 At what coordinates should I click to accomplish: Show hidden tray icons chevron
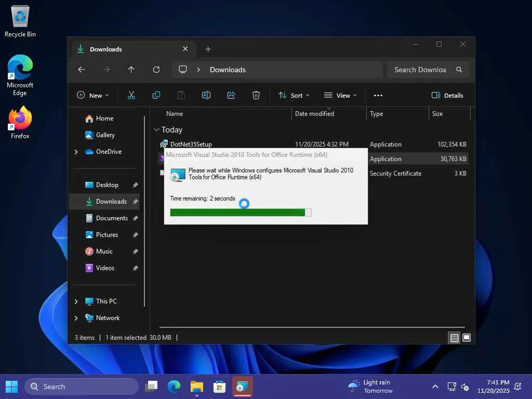tap(435, 387)
